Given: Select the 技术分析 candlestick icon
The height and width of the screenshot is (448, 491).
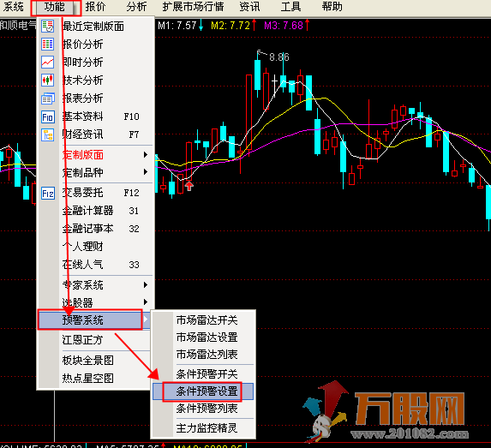Looking at the screenshot, I should 48,81.
